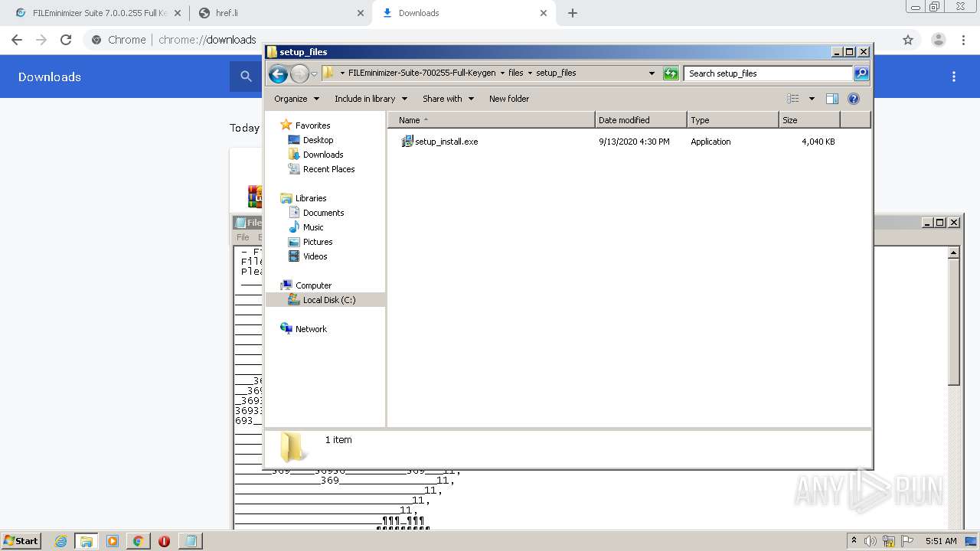
Task: Click Downloads page search icon
Action: click(246, 77)
